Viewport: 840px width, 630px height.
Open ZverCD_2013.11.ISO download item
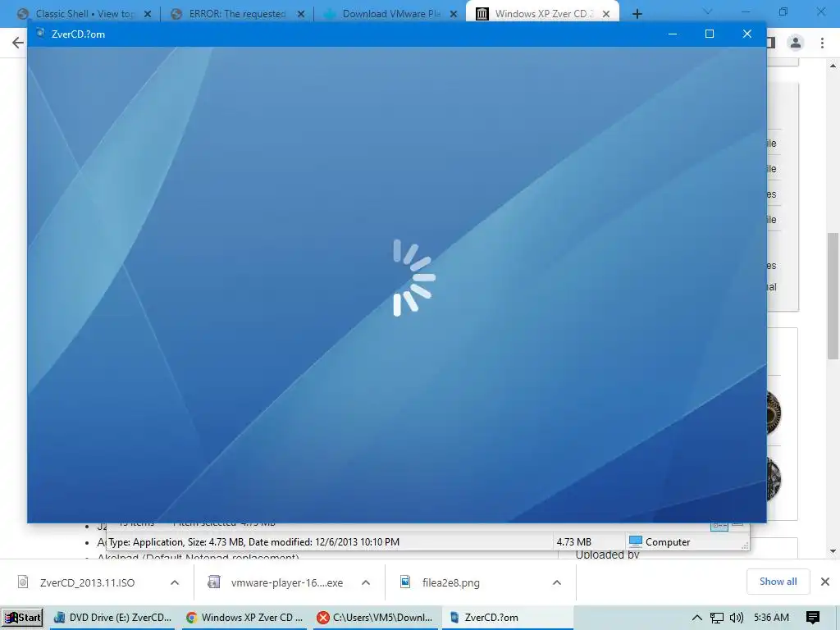87,582
